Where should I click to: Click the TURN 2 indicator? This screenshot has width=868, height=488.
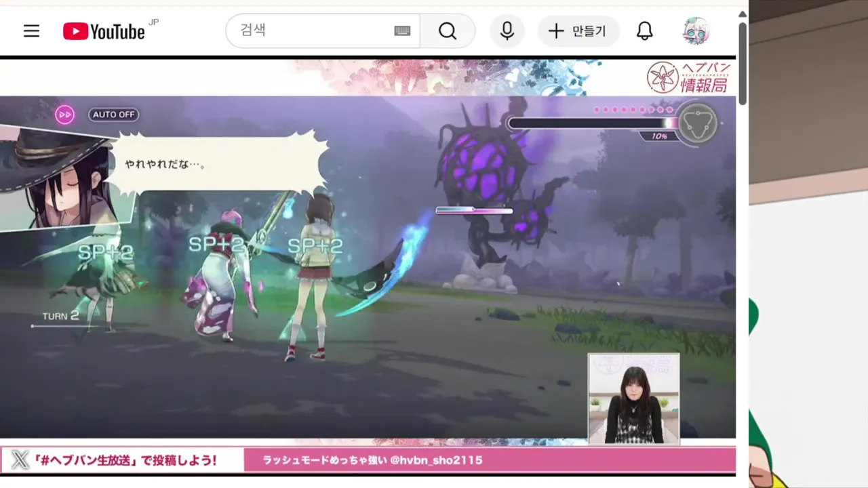point(60,317)
